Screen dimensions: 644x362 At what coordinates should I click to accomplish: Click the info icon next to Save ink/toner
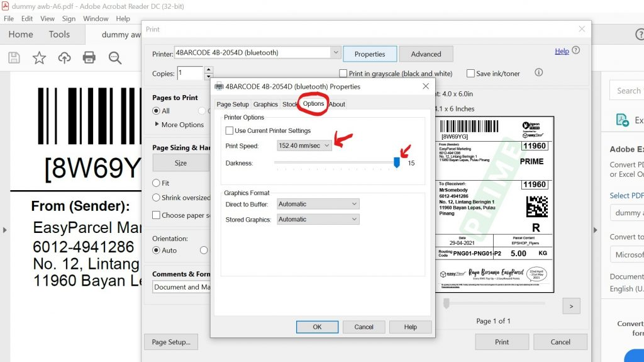click(x=538, y=72)
